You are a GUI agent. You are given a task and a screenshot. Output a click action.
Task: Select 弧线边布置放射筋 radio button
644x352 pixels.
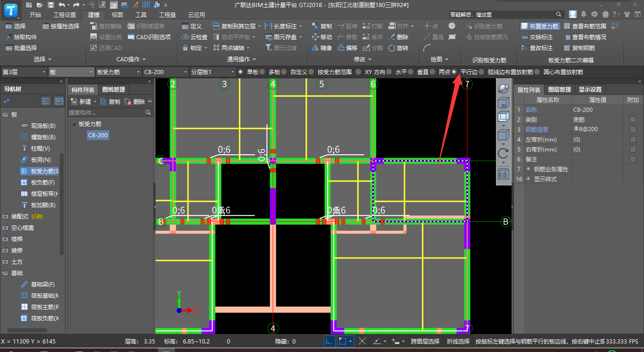coord(481,72)
